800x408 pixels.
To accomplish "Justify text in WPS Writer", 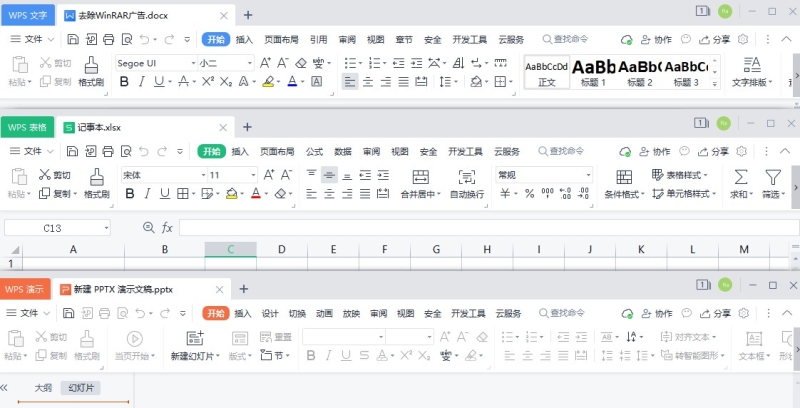I will (x=404, y=81).
